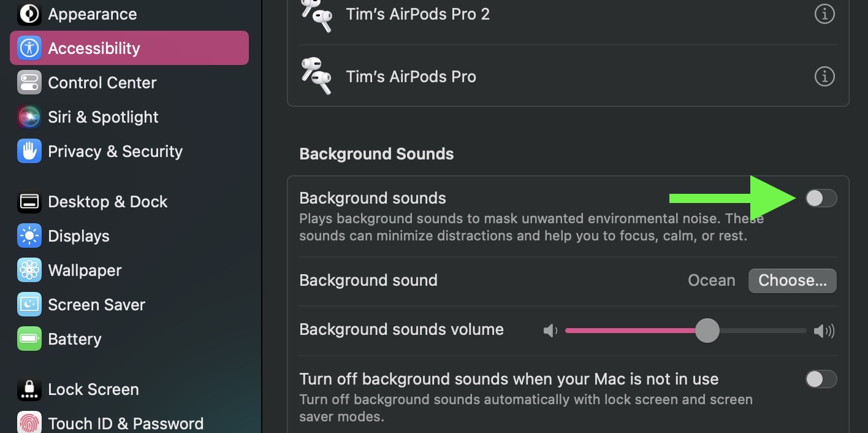Show info for Tim's AirPods Pro 2

824,13
